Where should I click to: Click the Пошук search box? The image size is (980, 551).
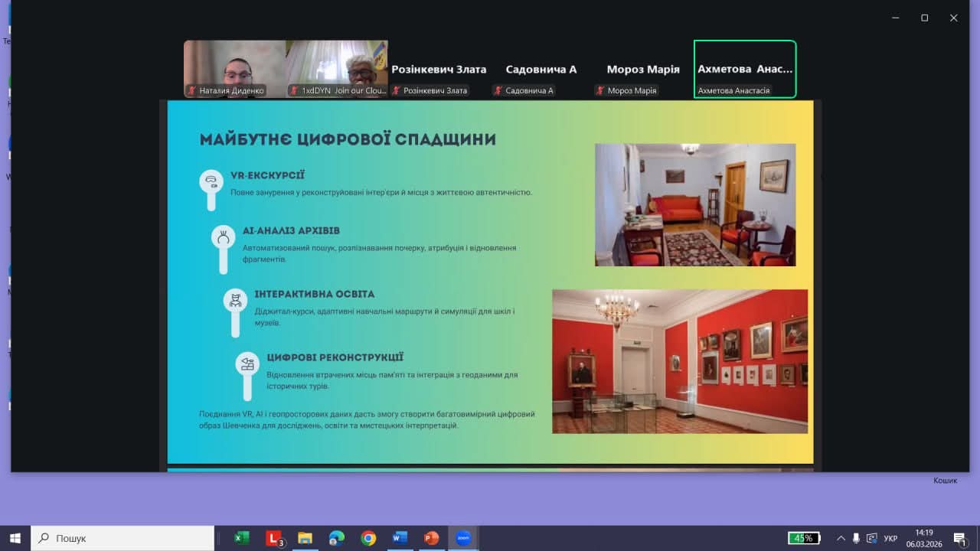[122, 538]
